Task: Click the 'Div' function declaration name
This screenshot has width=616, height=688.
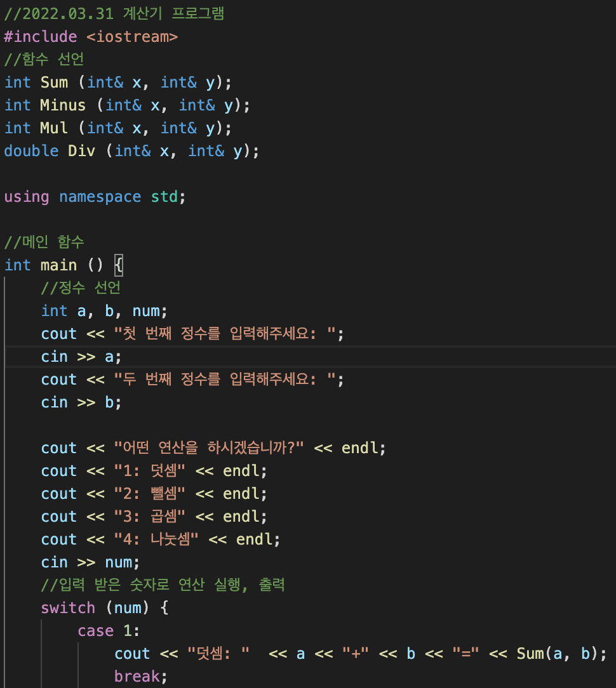Action: (x=82, y=150)
